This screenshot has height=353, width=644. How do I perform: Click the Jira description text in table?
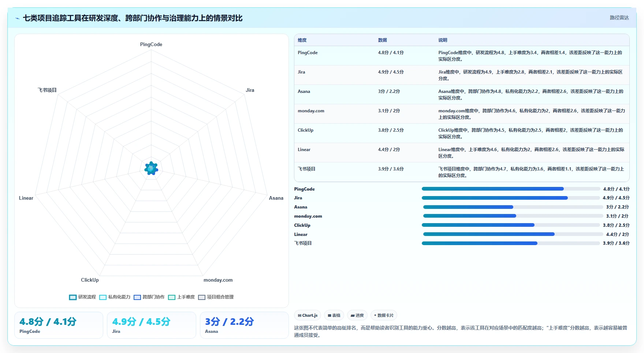531,75
